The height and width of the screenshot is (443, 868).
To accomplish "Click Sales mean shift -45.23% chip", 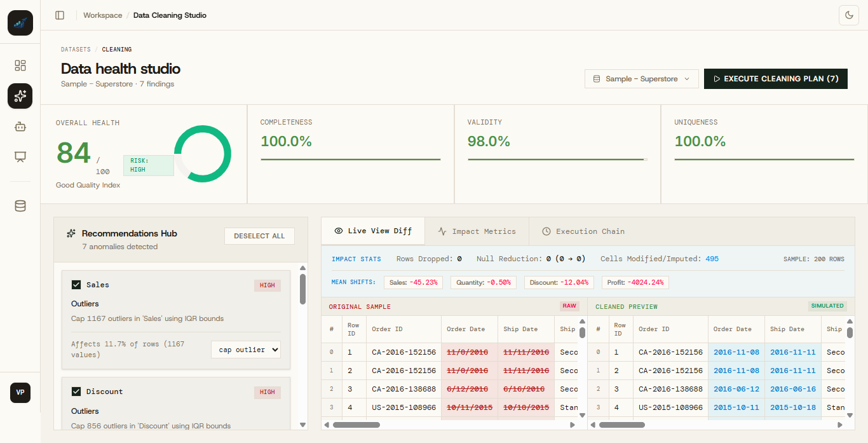I will tap(414, 282).
